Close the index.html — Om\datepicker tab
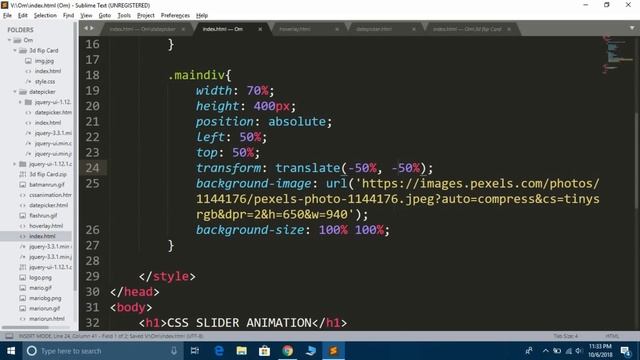The height and width of the screenshot is (360, 640). 183,29
